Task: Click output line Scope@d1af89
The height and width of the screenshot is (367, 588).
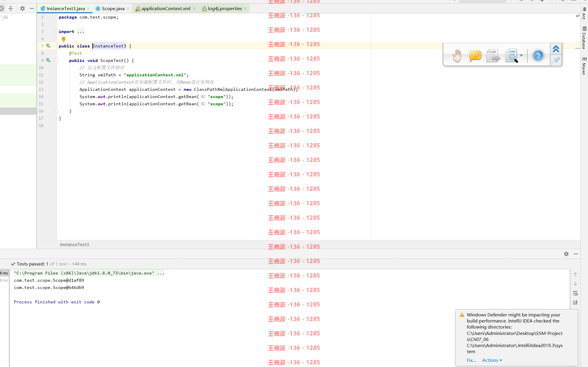Action: (x=49, y=280)
